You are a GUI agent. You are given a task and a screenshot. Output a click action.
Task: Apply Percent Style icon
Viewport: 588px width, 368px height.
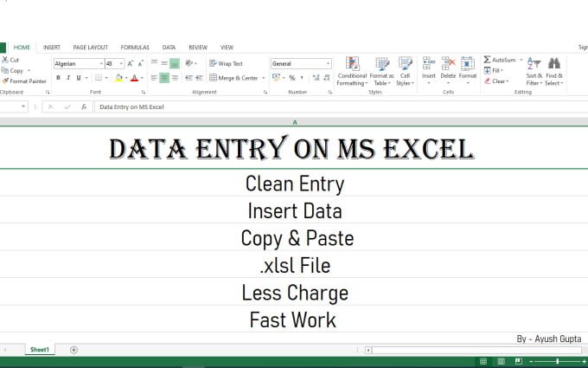pyautogui.click(x=292, y=78)
